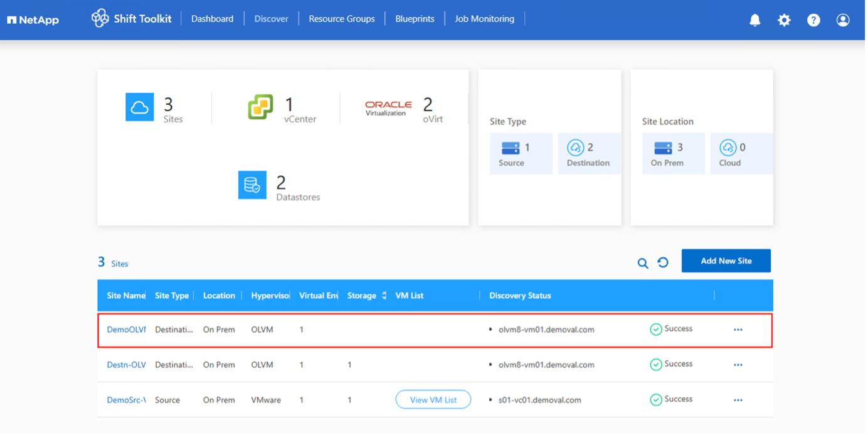Open the Blueprints tab
This screenshot has width=868, height=435.
coord(415,19)
